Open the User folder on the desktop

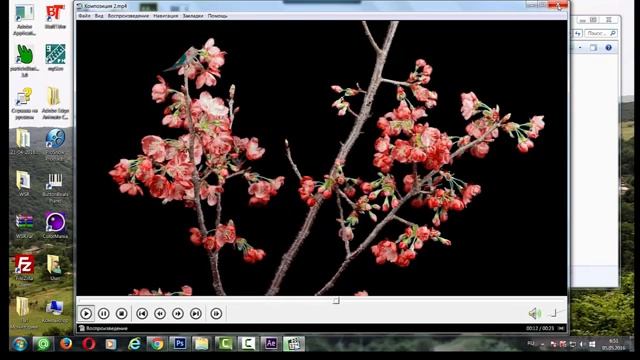(54, 267)
